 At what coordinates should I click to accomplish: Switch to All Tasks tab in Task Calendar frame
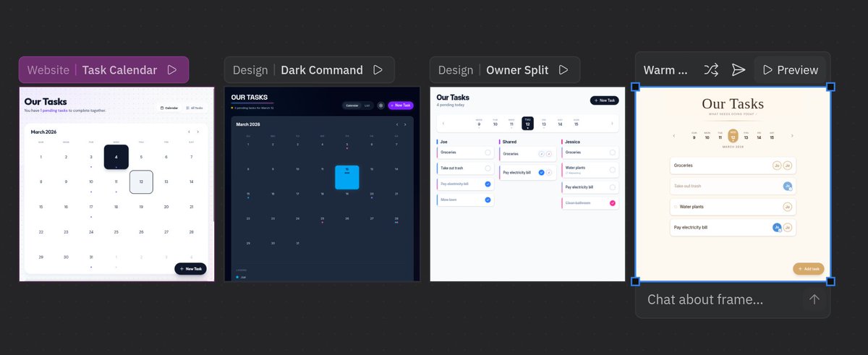[x=195, y=108]
